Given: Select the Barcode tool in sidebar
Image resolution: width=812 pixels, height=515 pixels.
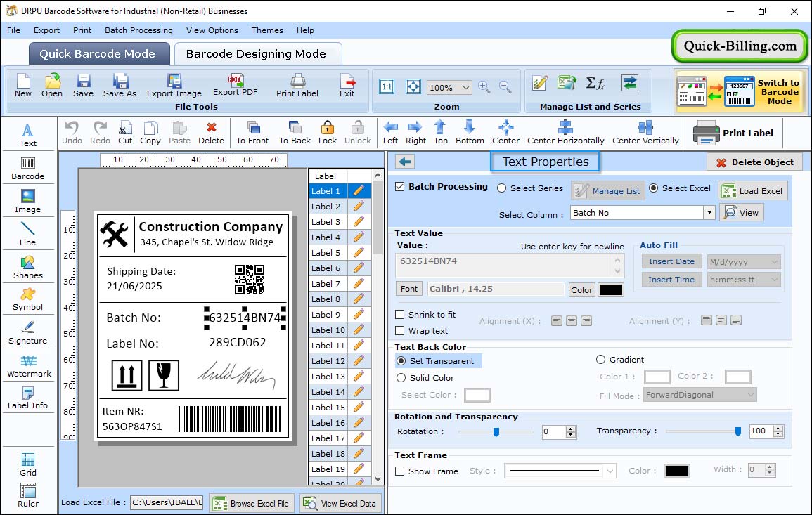Looking at the screenshot, I should (28, 169).
